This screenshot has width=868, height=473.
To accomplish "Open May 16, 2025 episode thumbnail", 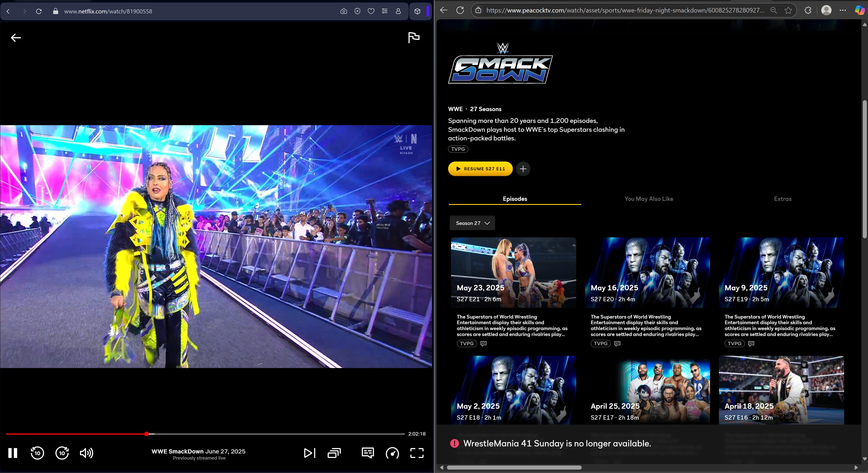I will (647, 273).
